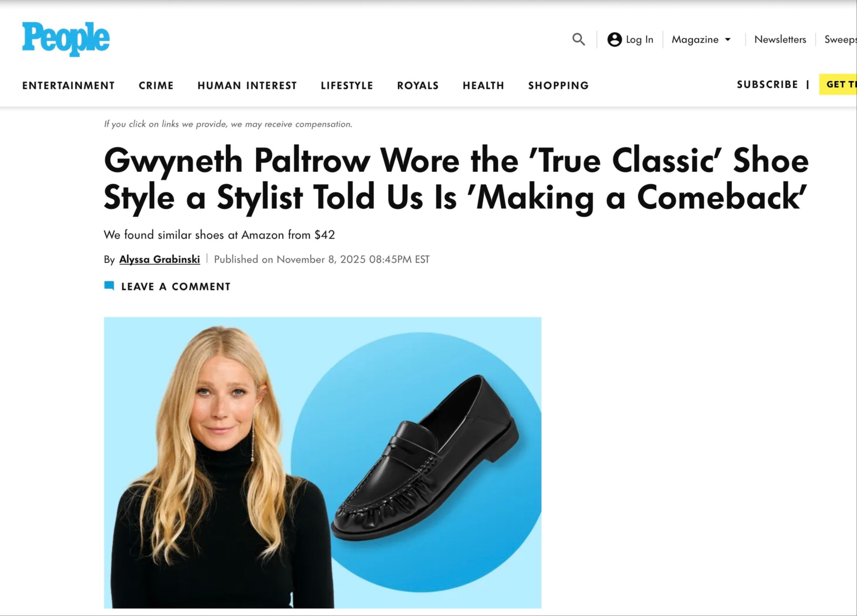The height and width of the screenshot is (616, 857).
Task: Open the Health category
Action: click(x=483, y=86)
